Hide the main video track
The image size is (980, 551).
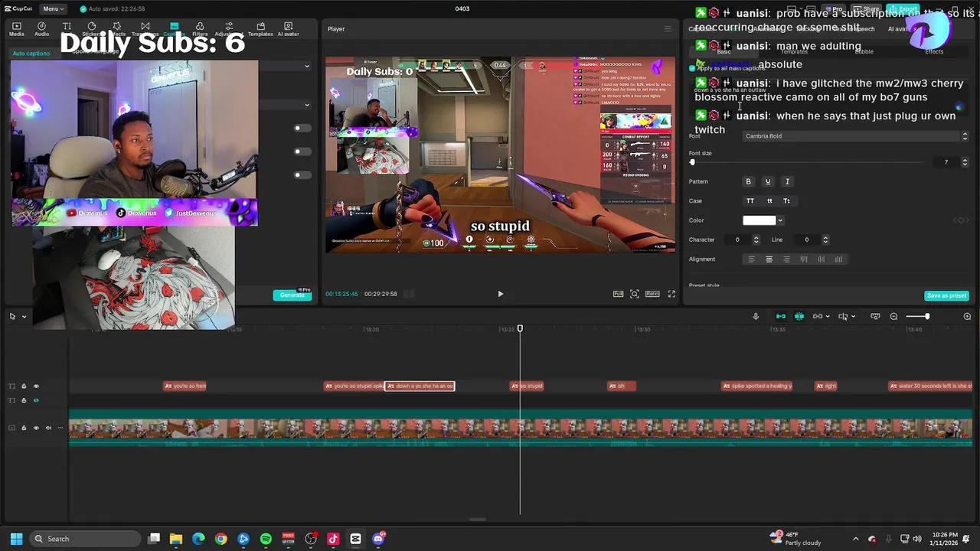click(36, 428)
